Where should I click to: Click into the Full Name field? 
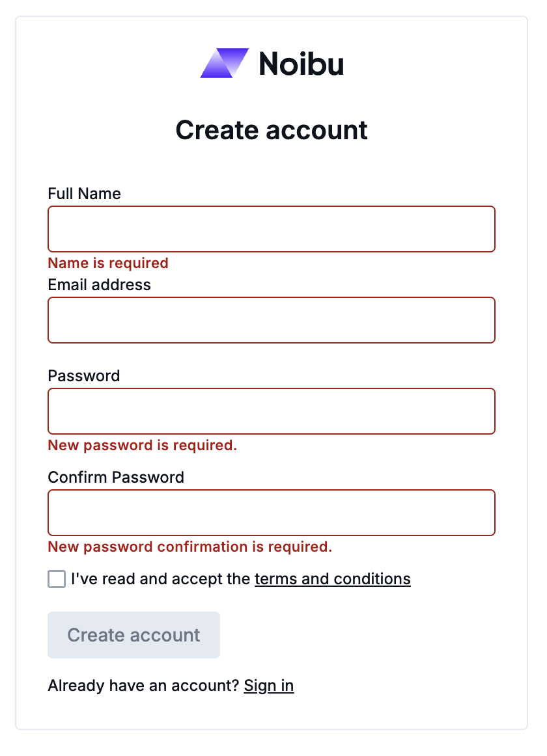click(x=272, y=228)
